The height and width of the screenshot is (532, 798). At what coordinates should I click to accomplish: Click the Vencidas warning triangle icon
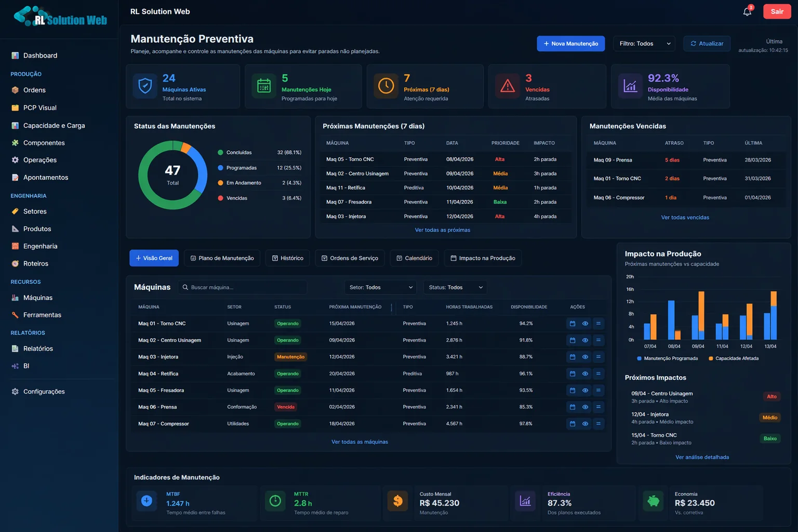click(x=508, y=86)
